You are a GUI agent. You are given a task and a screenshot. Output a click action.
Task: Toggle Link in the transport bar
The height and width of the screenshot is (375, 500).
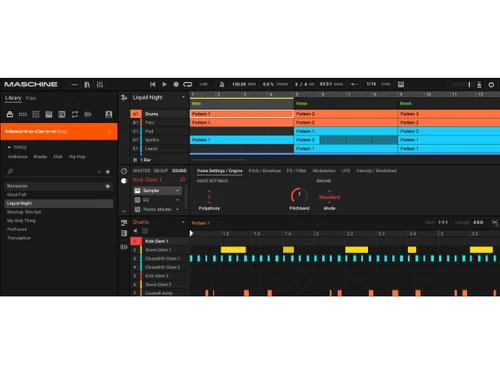203,84
